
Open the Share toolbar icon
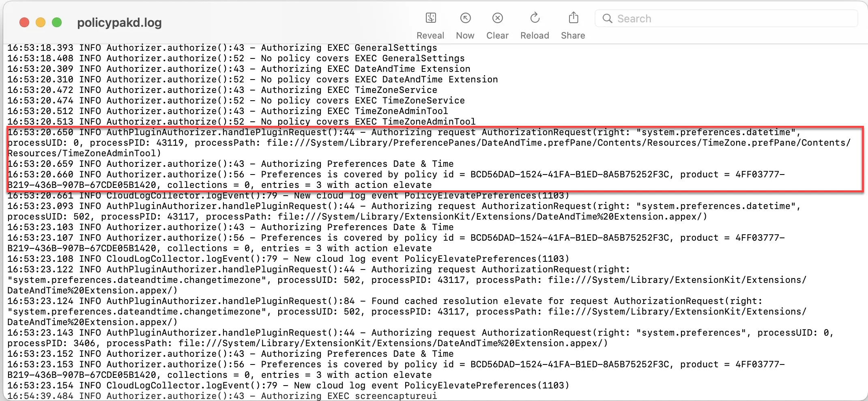pos(573,18)
